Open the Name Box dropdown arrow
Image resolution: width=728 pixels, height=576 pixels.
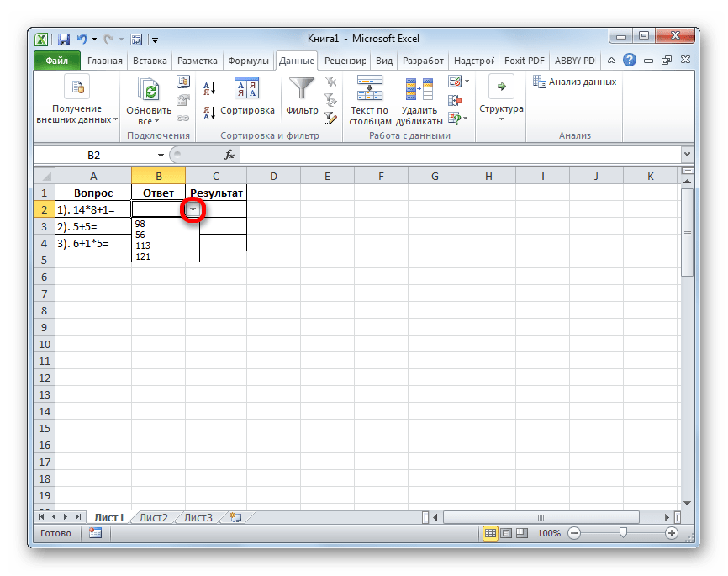pyautogui.click(x=161, y=156)
